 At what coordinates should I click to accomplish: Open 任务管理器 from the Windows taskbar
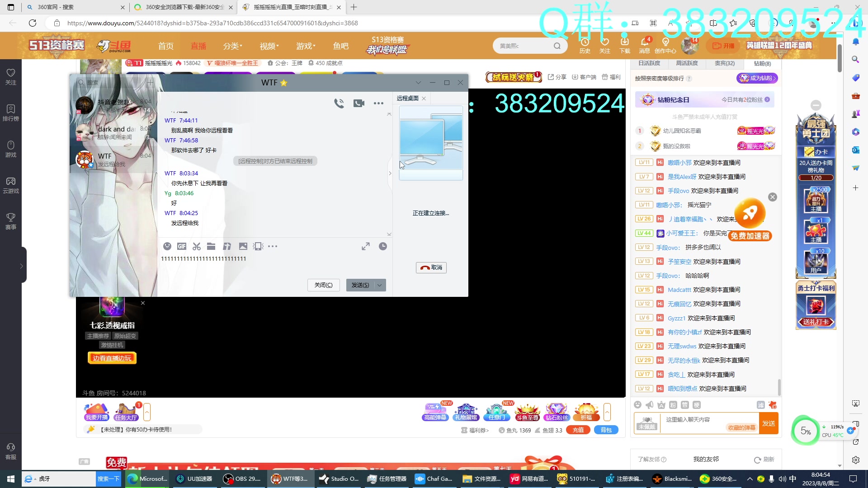(387, 479)
